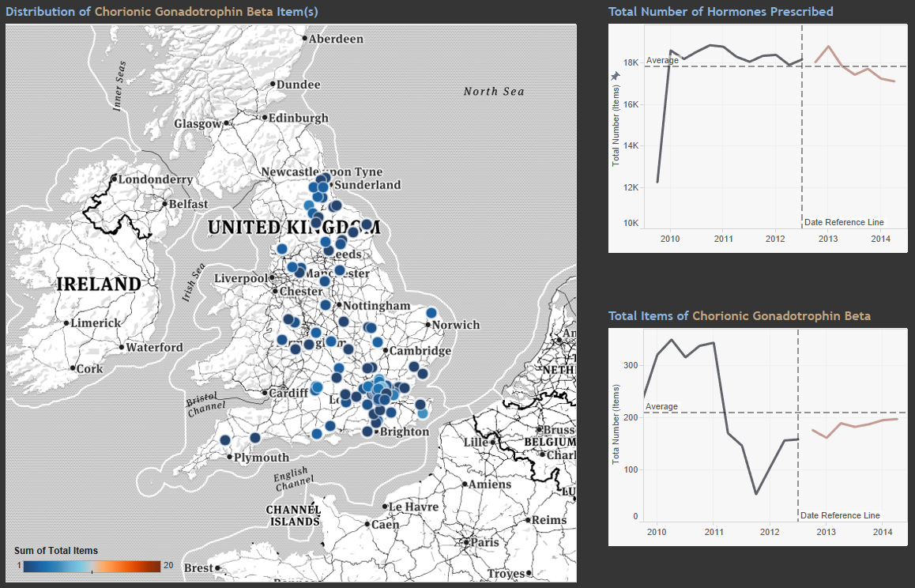Click the North Sea label
Screen dimensions: 915x588
[x=494, y=92]
